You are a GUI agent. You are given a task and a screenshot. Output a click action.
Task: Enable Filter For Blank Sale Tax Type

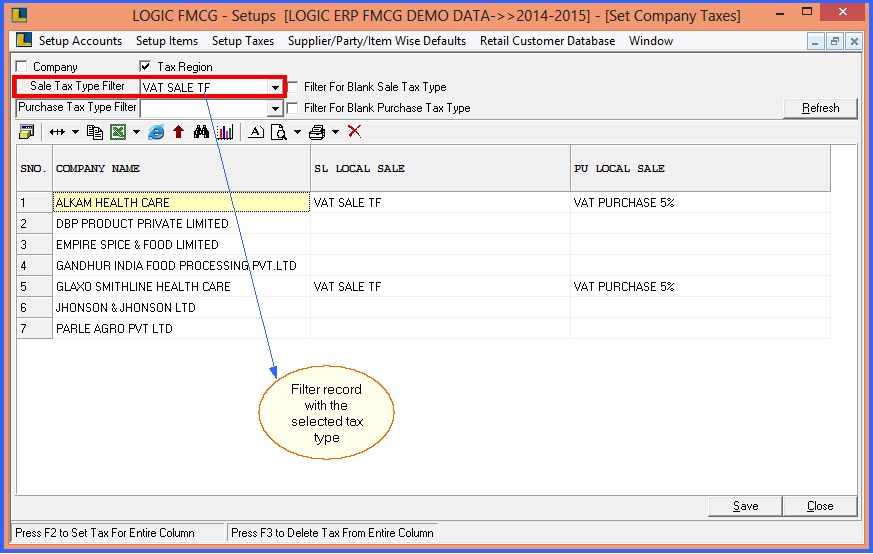(293, 87)
